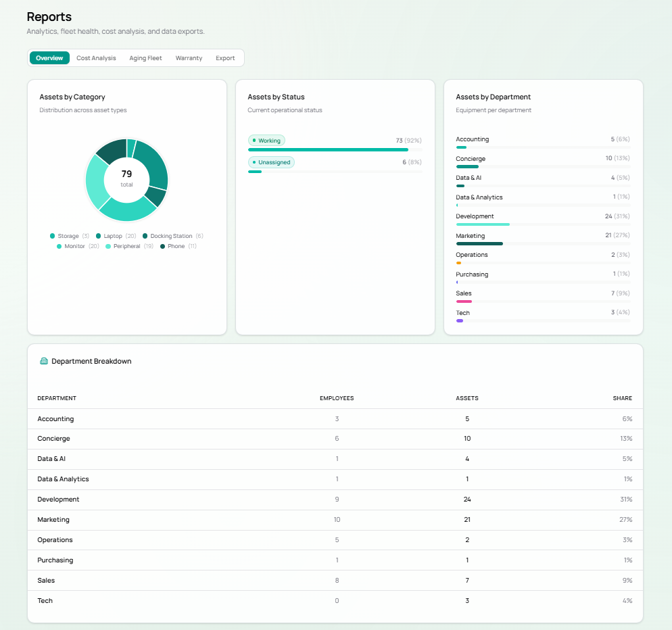Click the '24 (31%)' Development value
Image resolution: width=672 pixels, height=630 pixels.
[x=617, y=216]
